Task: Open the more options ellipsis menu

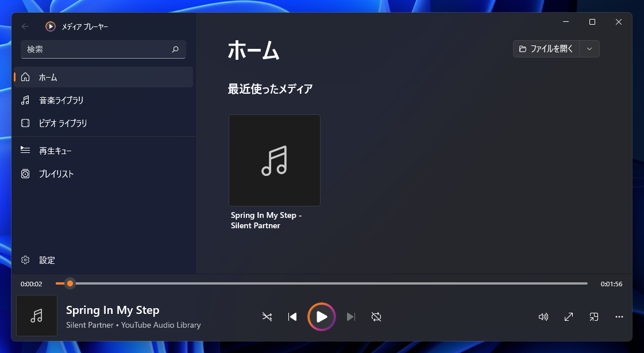Action: (619, 317)
